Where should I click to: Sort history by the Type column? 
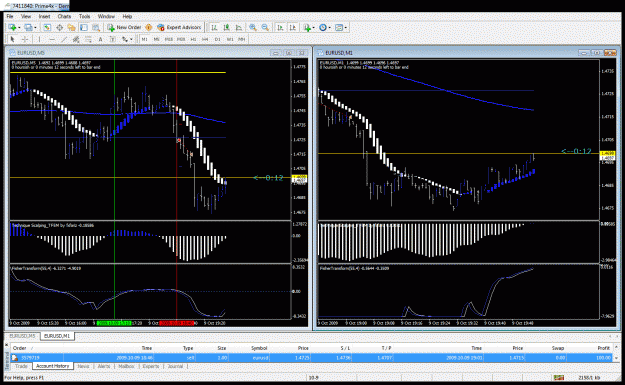click(x=188, y=348)
